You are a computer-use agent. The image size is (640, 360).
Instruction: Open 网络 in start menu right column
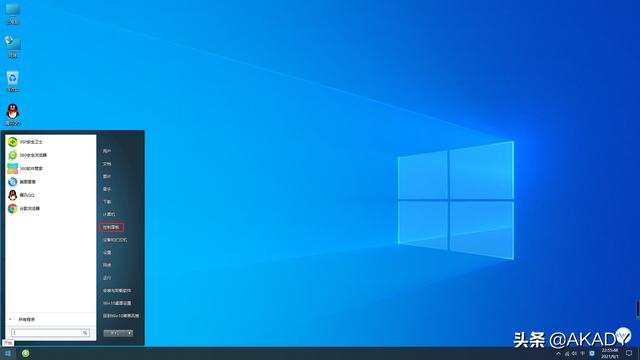[x=107, y=265]
